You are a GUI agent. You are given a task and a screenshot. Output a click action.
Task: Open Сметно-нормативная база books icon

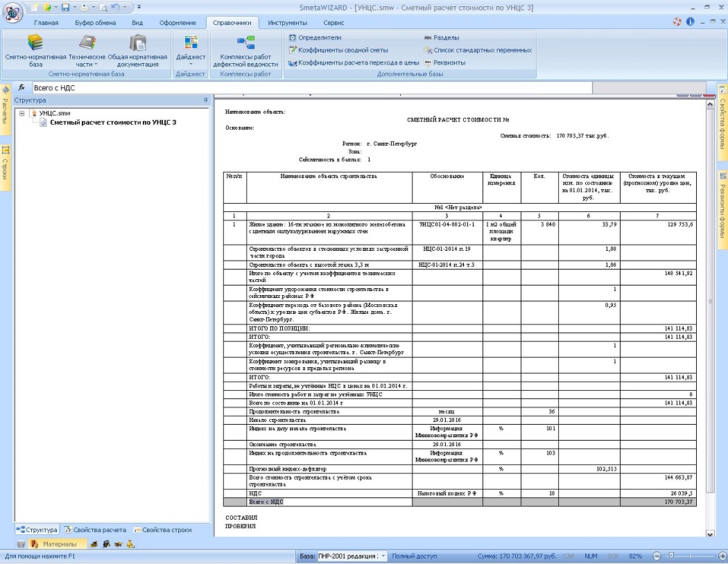[x=36, y=51]
